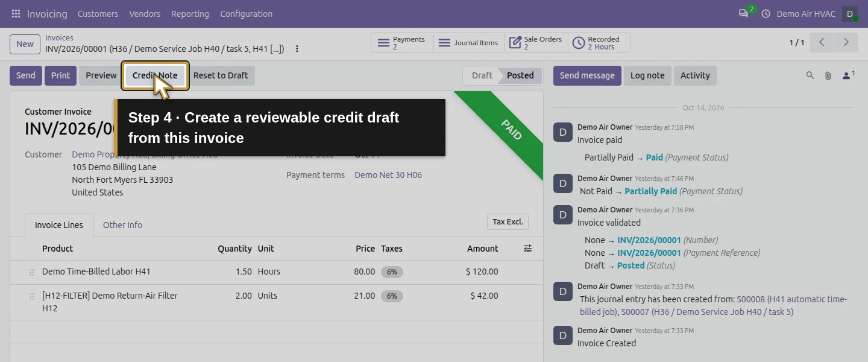This screenshot has height=362, width=868.
Task: Click the Print button
Action: [60, 75]
